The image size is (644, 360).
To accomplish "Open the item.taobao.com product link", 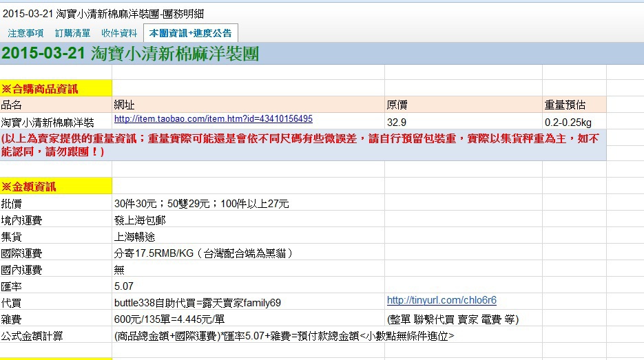I will coord(213,118).
